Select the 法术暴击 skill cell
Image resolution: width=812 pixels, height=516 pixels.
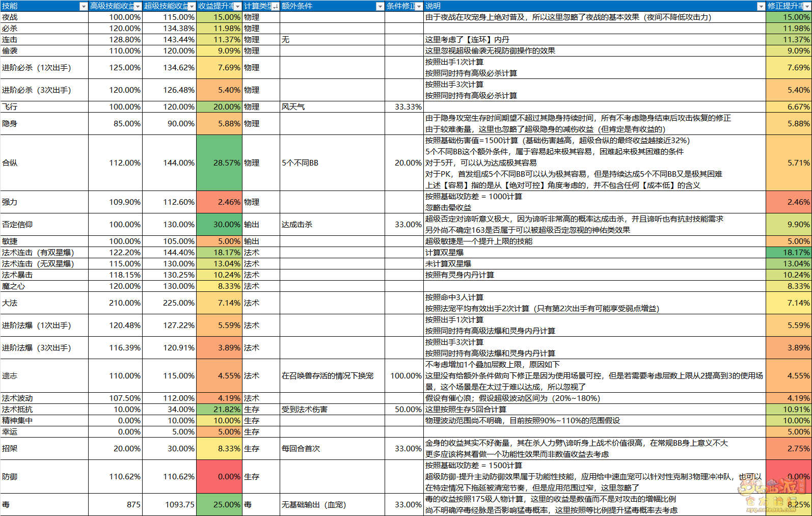click(x=44, y=275)
